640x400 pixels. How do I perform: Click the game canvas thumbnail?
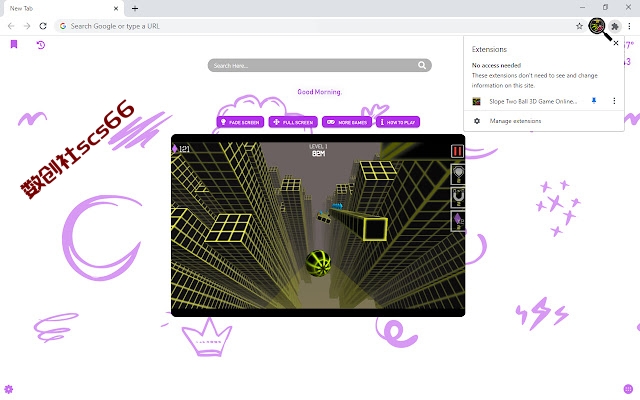click(x=318, y=225)
